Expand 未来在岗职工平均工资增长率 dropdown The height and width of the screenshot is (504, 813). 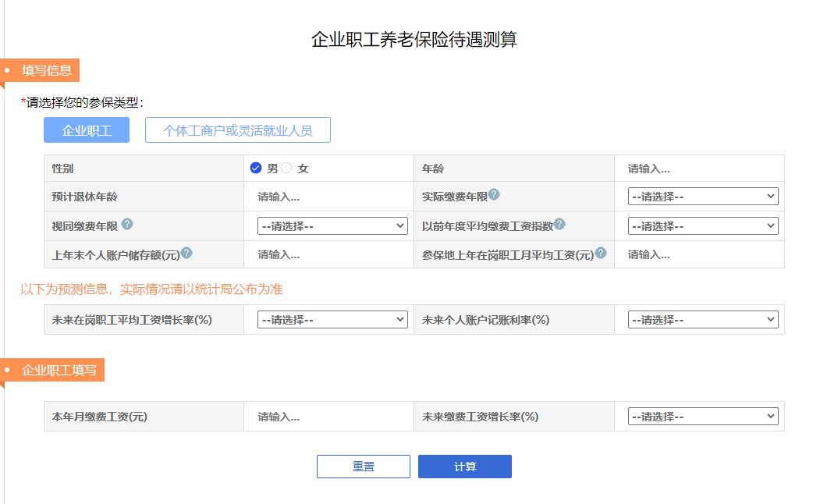coord(332,320)
